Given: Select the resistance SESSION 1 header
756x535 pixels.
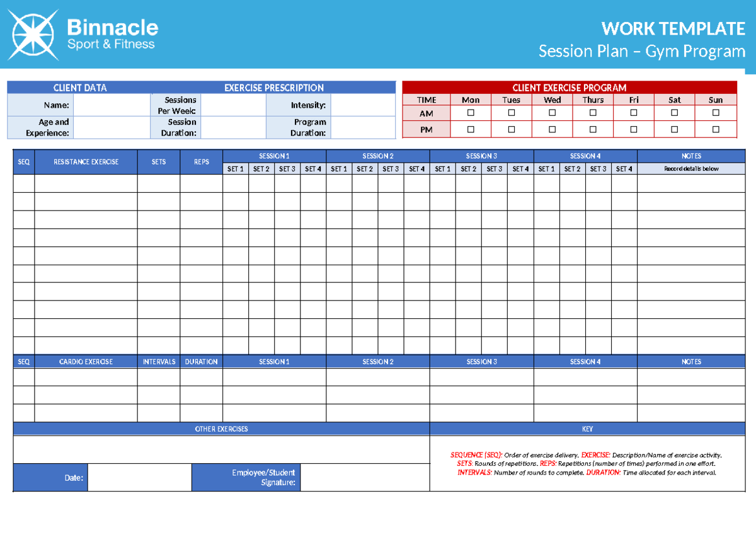Looking at the screenshot, I should (274, 156).
